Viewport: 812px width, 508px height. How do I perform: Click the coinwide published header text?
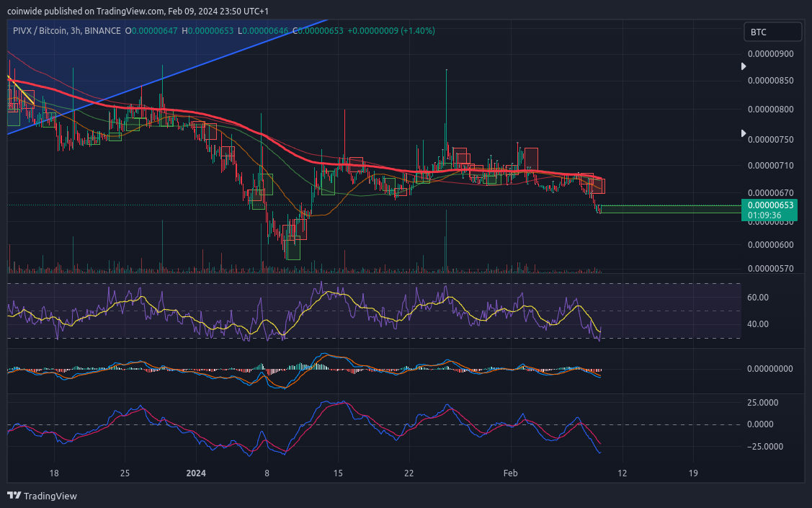tap(138, 11)
